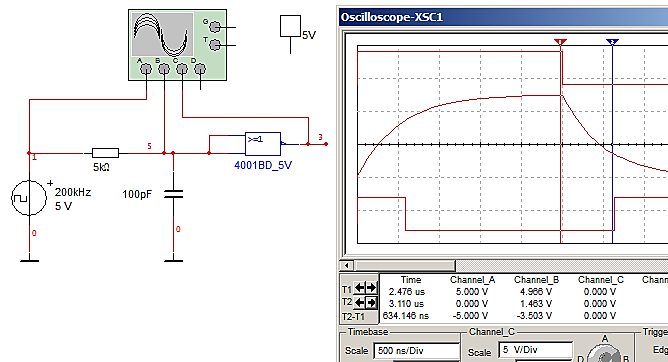668x362 pixels.
Task: Click the Channel_A column header
Action: (x=472, y=280)
